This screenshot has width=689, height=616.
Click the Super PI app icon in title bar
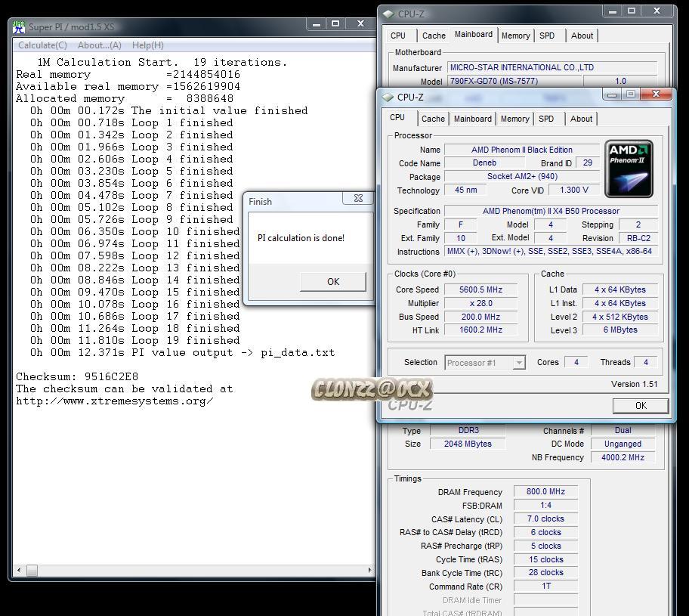click(x=18, y=26)
